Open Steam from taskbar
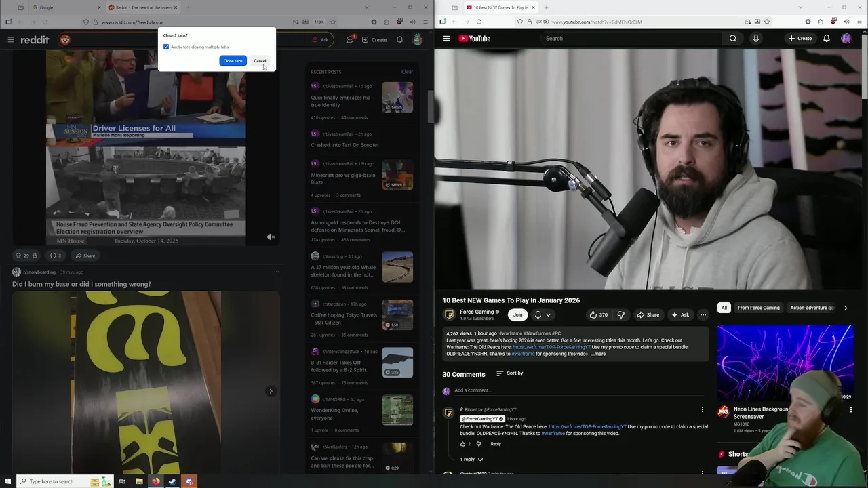The image size is (868, 488). (x=172, y=481)
